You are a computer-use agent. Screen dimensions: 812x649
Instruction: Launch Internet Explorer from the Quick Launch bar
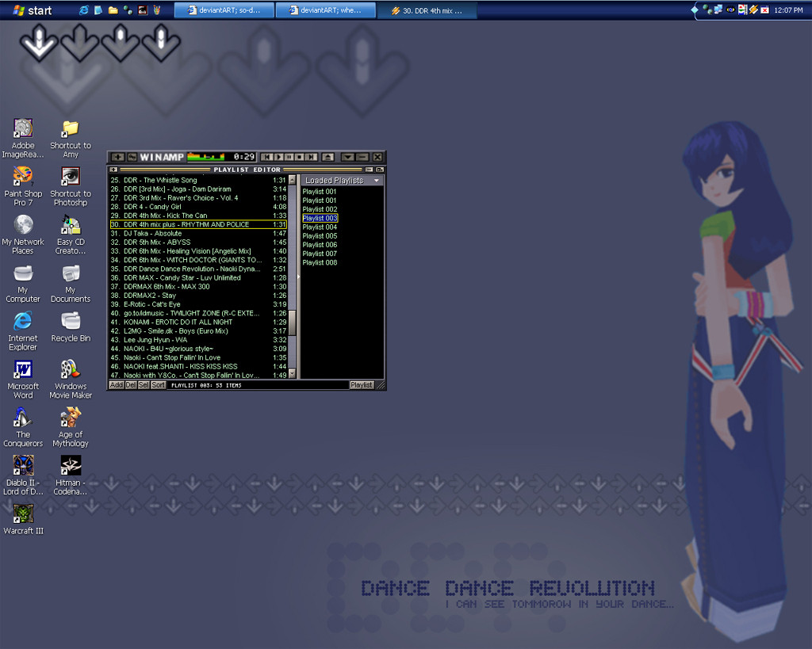coord(83,10)
